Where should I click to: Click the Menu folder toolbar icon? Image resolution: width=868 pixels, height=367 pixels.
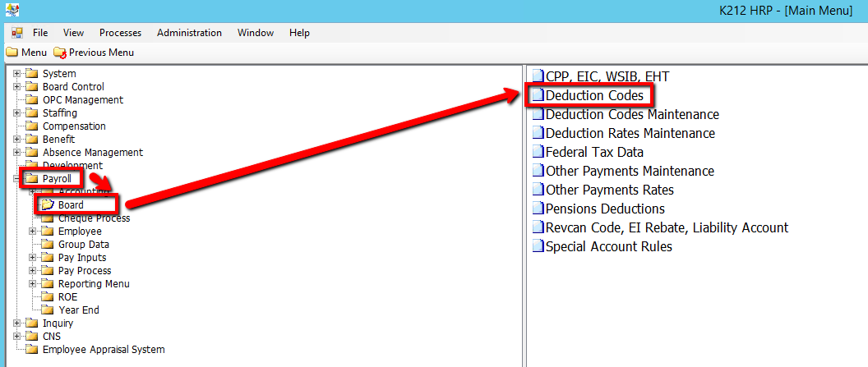[12, 53]
